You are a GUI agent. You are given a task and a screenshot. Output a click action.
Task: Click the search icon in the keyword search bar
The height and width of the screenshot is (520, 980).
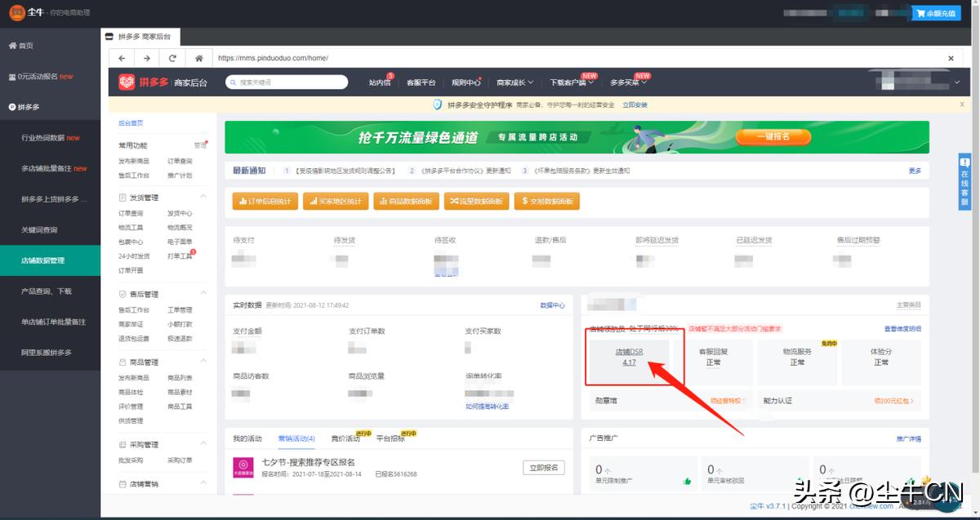point(234,82)
